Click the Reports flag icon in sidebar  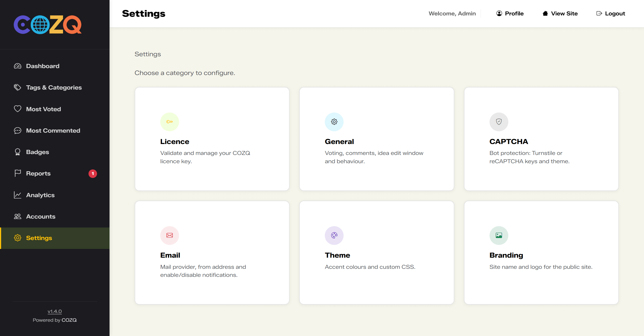click(17, 173)
